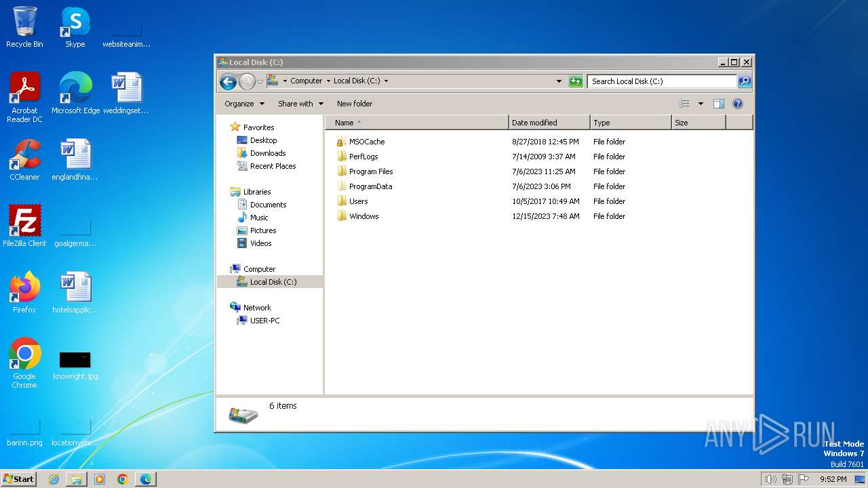Open Pictures library
The height and width of the screenshot is (488, 868).
click(263, 230)
